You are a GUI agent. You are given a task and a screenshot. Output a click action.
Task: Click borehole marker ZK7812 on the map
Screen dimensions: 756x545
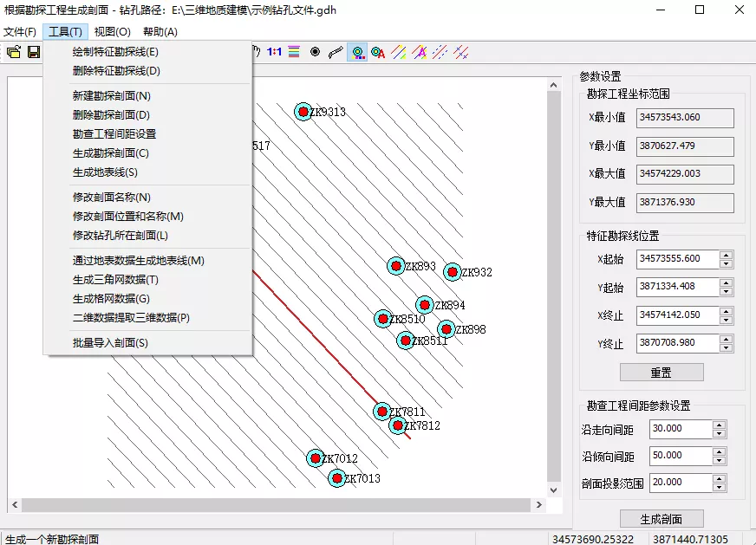click(x=397, y=425)
